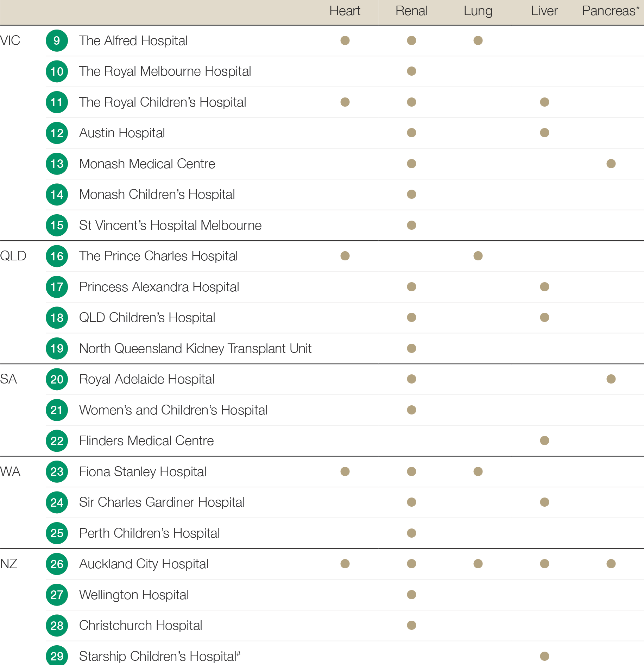Click Starship Children's Hospital liver dot
The image size is (644, 665).
click(x=544, y=656)
